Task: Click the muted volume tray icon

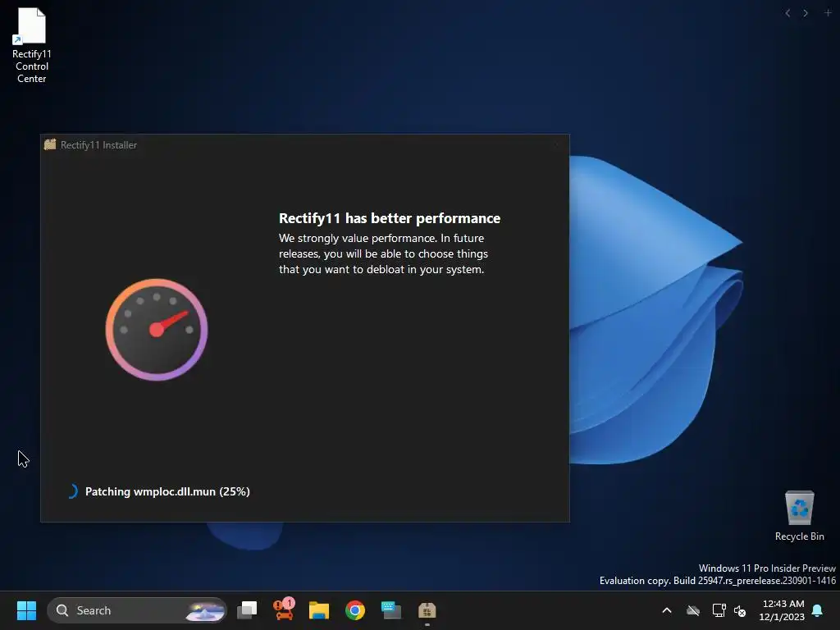Action: pyautogui.click(x=740, y=610)
